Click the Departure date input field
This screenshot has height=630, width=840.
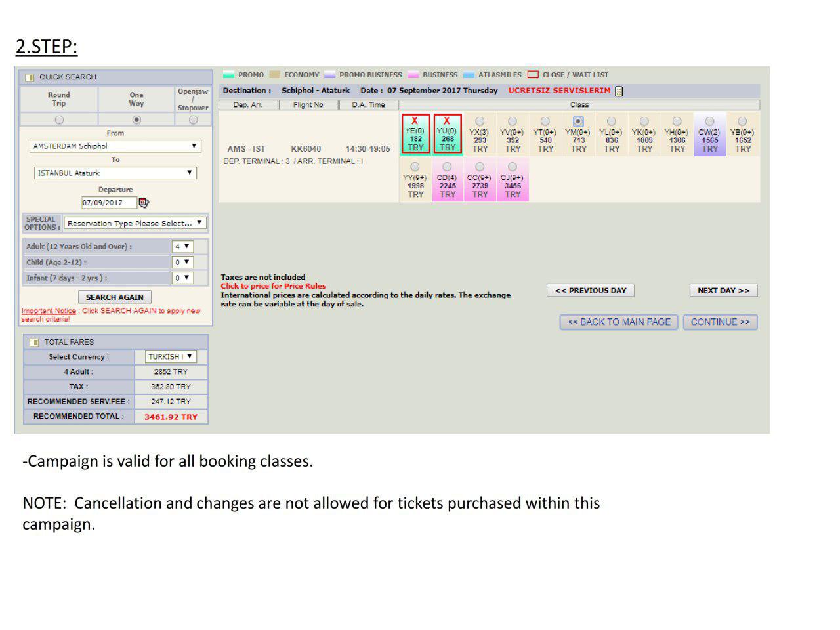click(109, 203)
